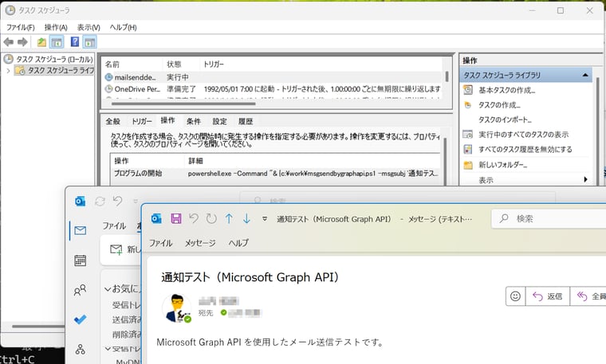Screen dimensions: 606x364
Task: Click タスクの作成... action
Action: pyautogui.click(x=499, y=105)
